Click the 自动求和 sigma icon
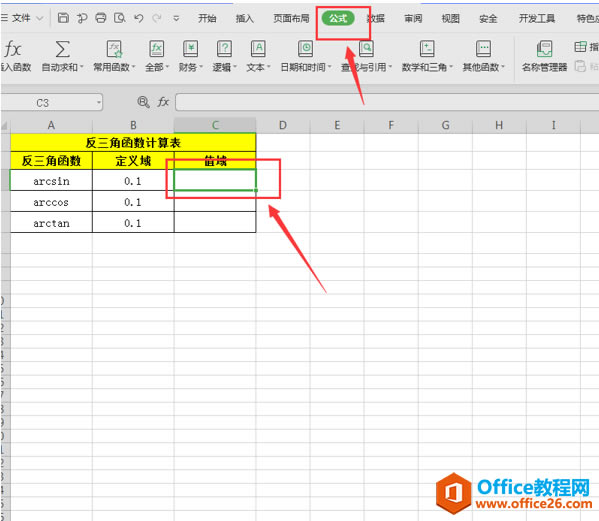The width and height of the screenshot is (599, 521). [x=62, y=49]
